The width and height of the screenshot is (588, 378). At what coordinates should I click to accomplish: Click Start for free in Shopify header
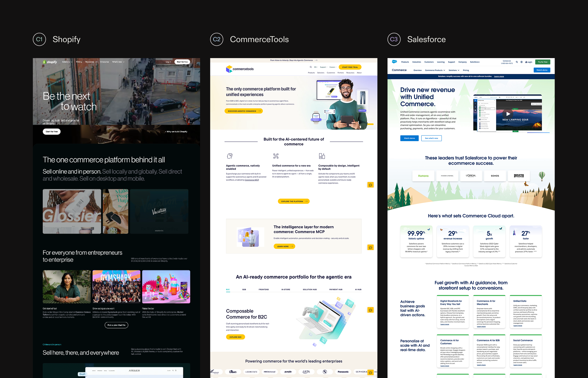[182, 62]
